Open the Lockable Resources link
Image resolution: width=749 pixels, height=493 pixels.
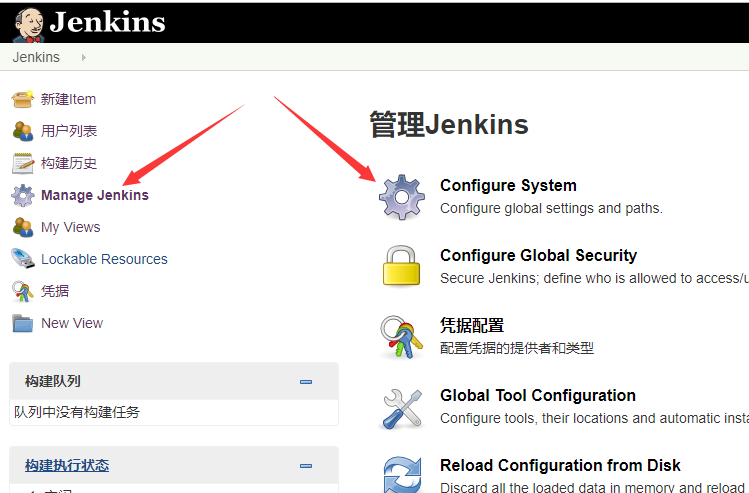tap(104, 259)
